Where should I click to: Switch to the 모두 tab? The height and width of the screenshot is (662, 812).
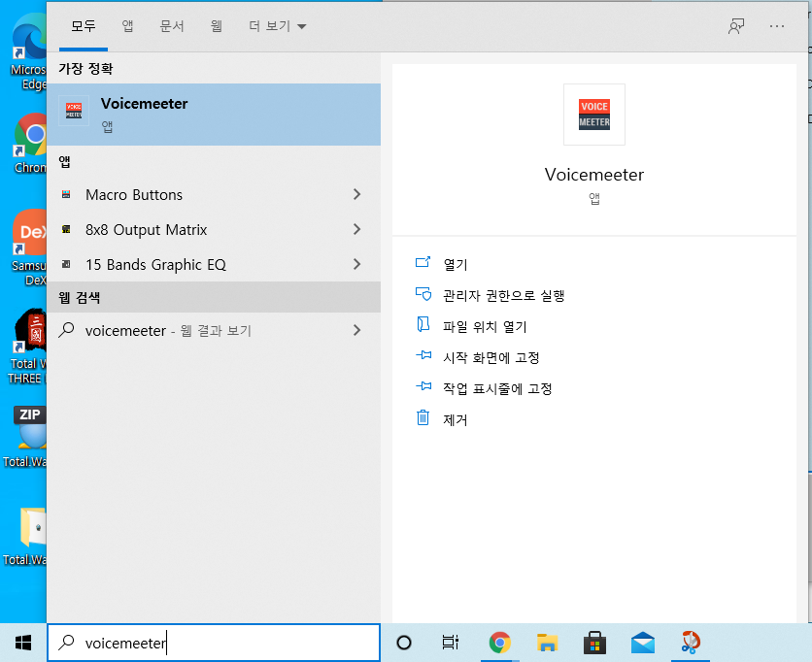pyautogui.click(x=84, y=26)
